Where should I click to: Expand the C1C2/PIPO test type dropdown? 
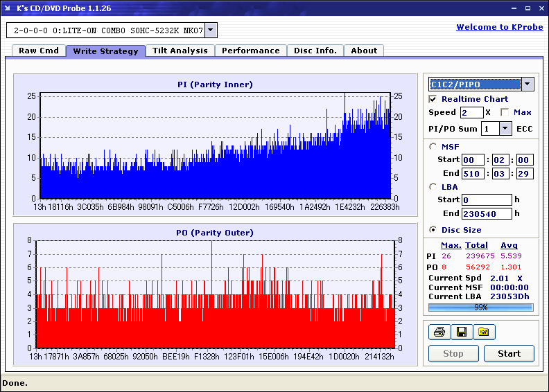tap(527, 84)
